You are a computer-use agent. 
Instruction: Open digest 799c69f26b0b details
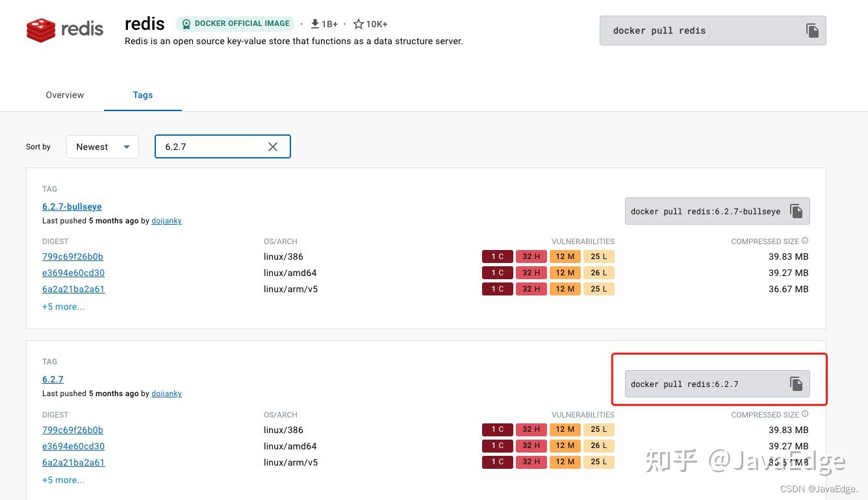point(72,256)
